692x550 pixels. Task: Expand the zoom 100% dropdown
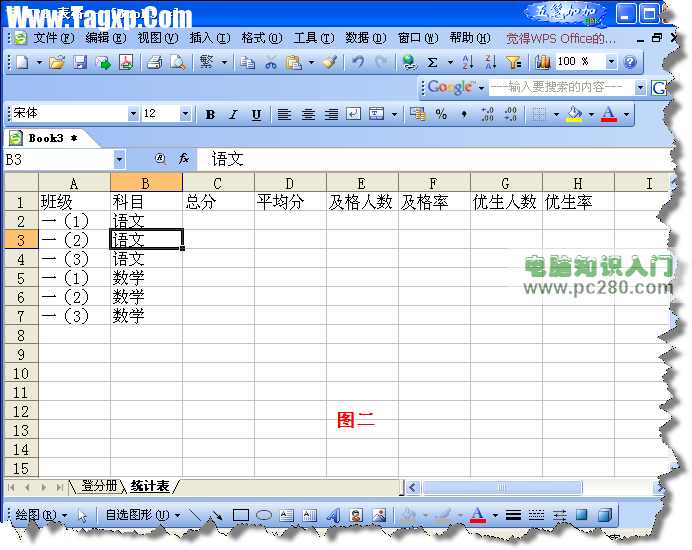tap(611, 62)
